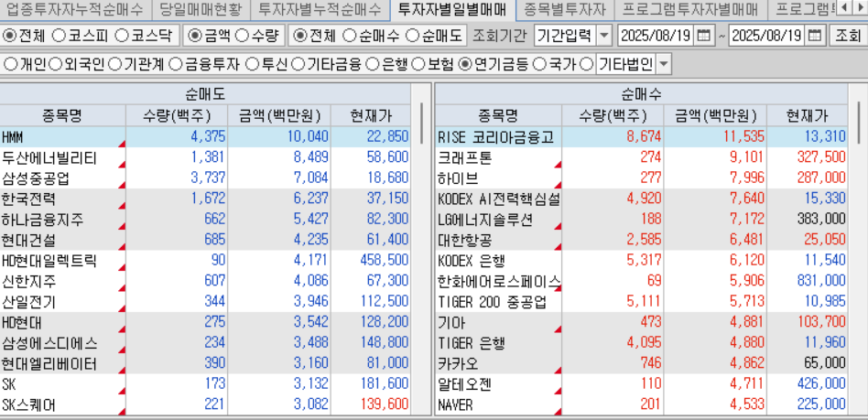Screen dimensions: 868x420
Task: Select 한국전력 row
Action: pyautogui.click(x=205, y=199)
